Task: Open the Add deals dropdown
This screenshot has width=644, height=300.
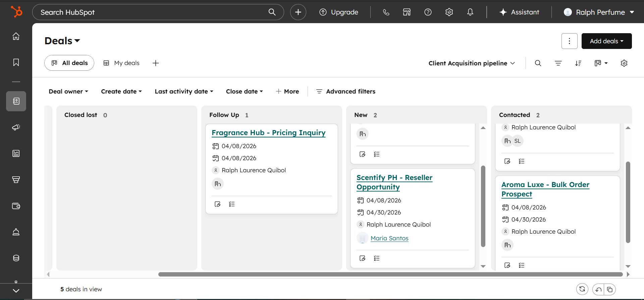Action: tap(607, 41)
